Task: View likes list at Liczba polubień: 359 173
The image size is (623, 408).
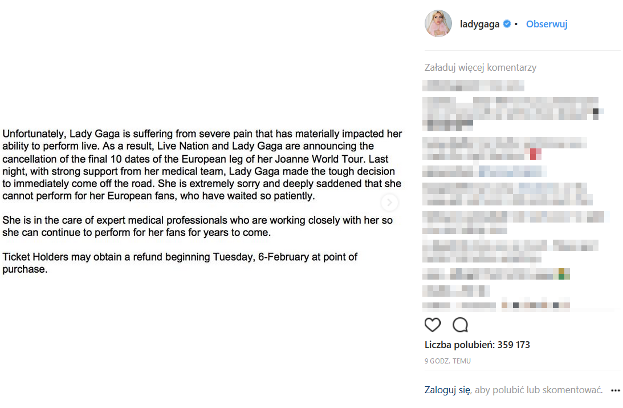Action: [477, 345]
